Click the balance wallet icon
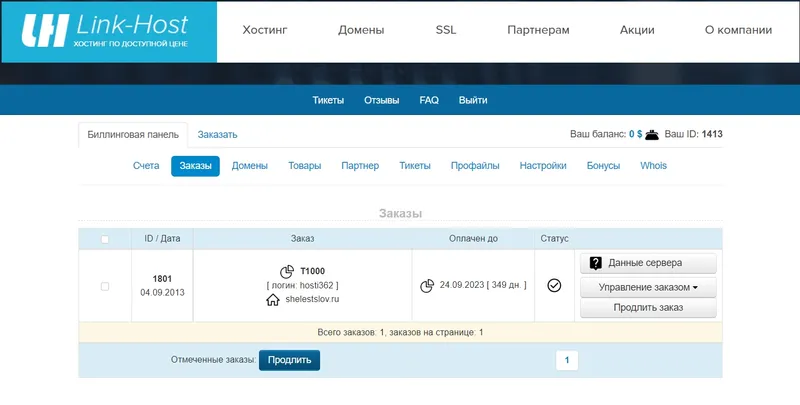The width and height of the screenshot is (800, 405). [x=652, y=135]
